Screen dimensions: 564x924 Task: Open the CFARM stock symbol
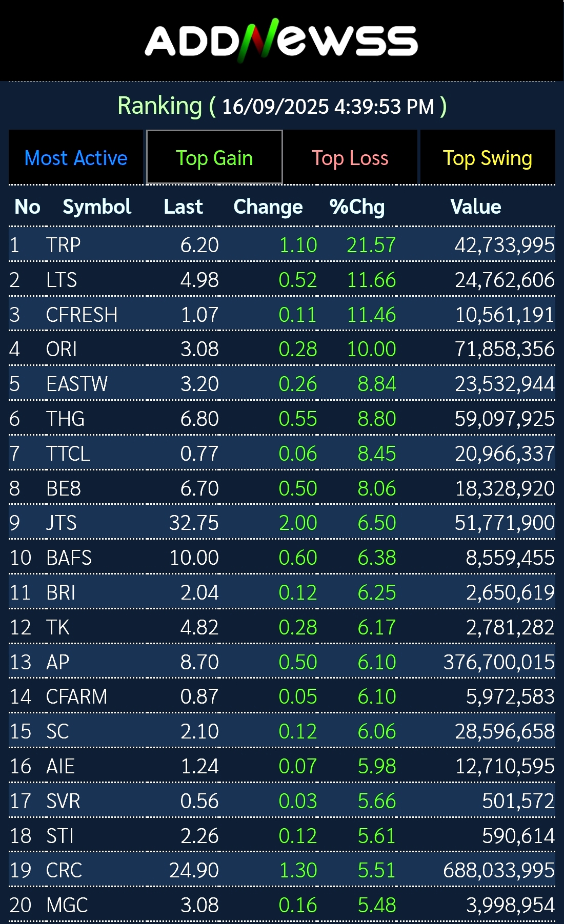coord(77,696)
